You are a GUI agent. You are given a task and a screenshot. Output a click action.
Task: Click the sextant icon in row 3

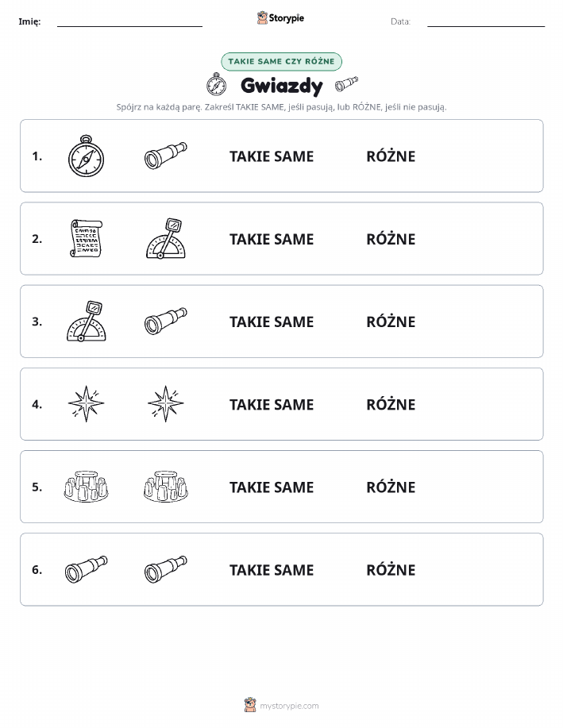[x=87, y=322]
